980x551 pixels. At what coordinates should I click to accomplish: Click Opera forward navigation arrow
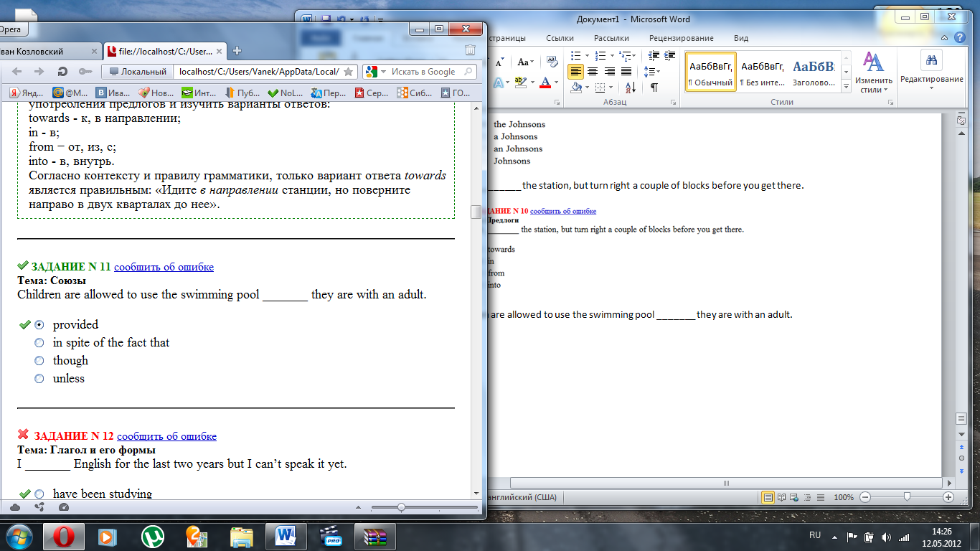point(39,71)
